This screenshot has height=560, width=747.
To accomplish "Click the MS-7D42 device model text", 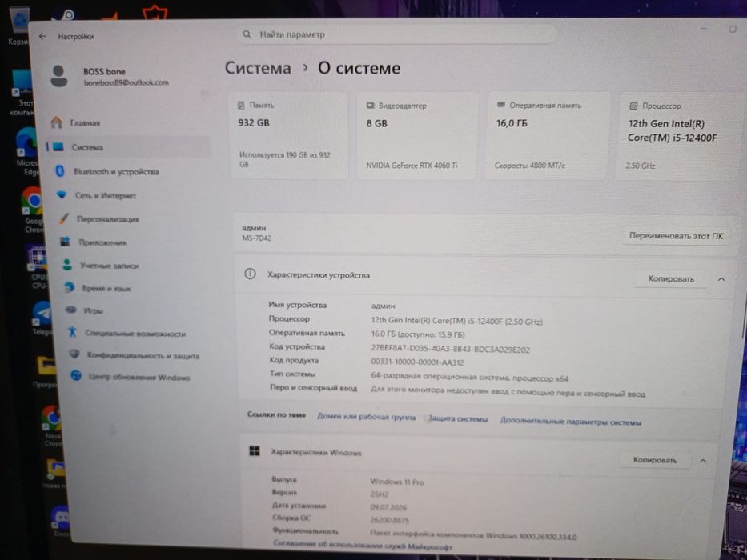I will click(256, 238).
